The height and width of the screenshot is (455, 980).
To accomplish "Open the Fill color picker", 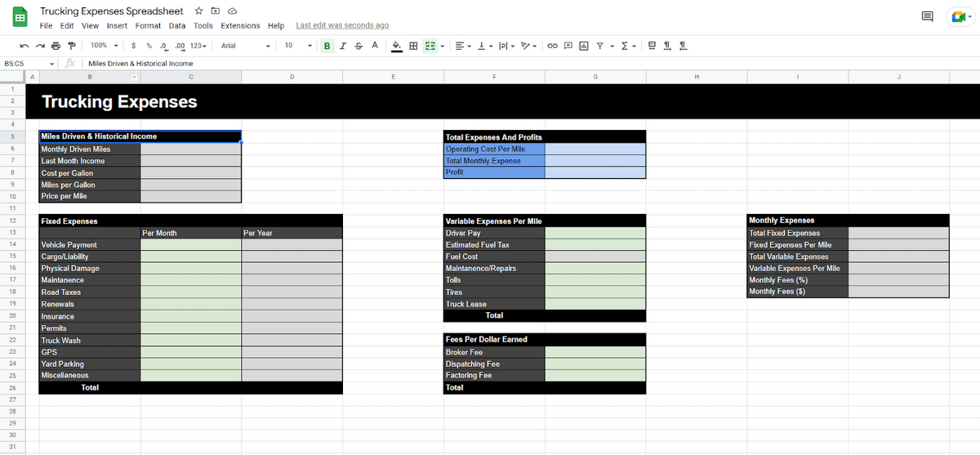I will (x=397, y=46).
